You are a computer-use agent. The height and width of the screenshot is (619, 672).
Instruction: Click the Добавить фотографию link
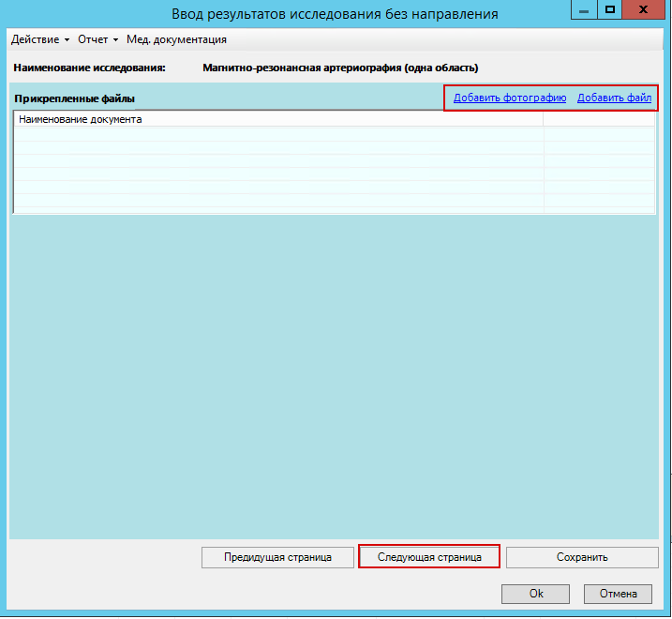pos(510,98)
